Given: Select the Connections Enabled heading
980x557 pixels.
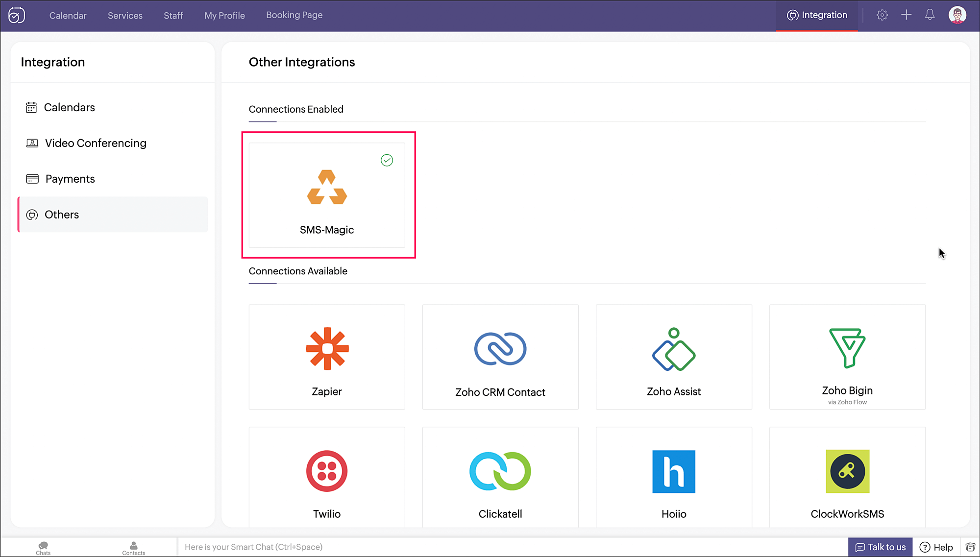Looking at the screenshot, I should pos(296,109).
